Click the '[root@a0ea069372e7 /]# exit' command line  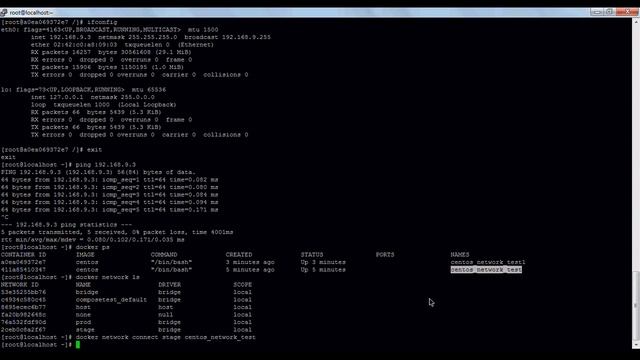[x=51, y=150]
